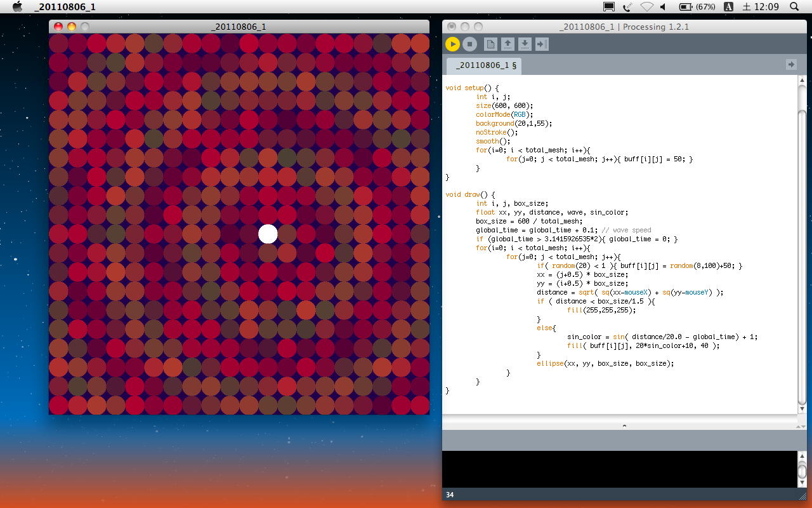
Task: Click the console pane divider handle
Action: tap(624, 425)
